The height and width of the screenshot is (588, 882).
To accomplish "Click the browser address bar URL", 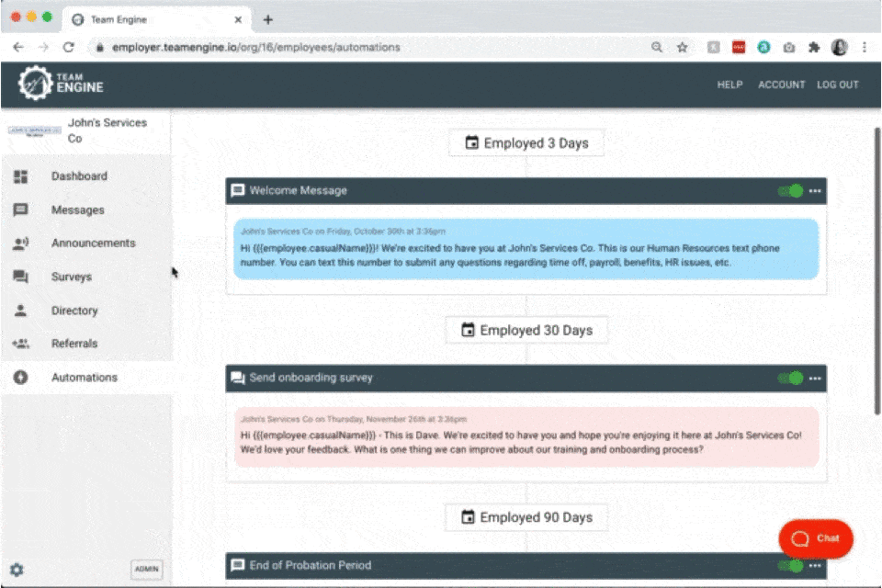I will tap(256, 47).
